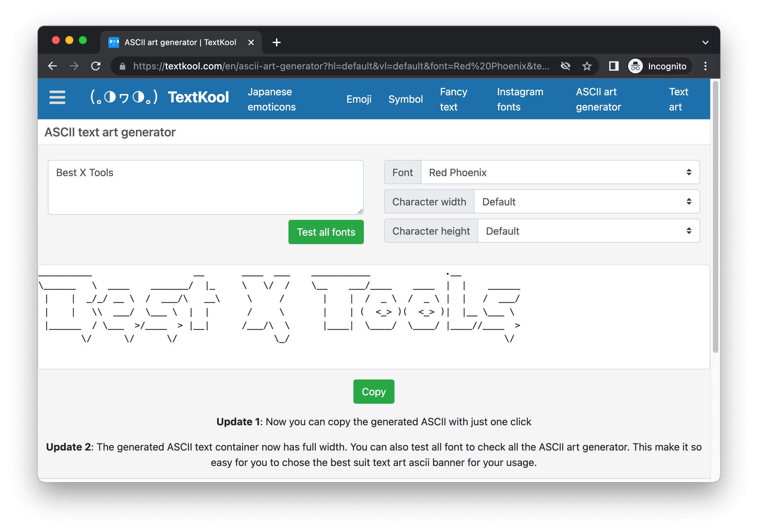Reload the current page
The width and height of the screenshot is (758, 532).
point(96,66)
